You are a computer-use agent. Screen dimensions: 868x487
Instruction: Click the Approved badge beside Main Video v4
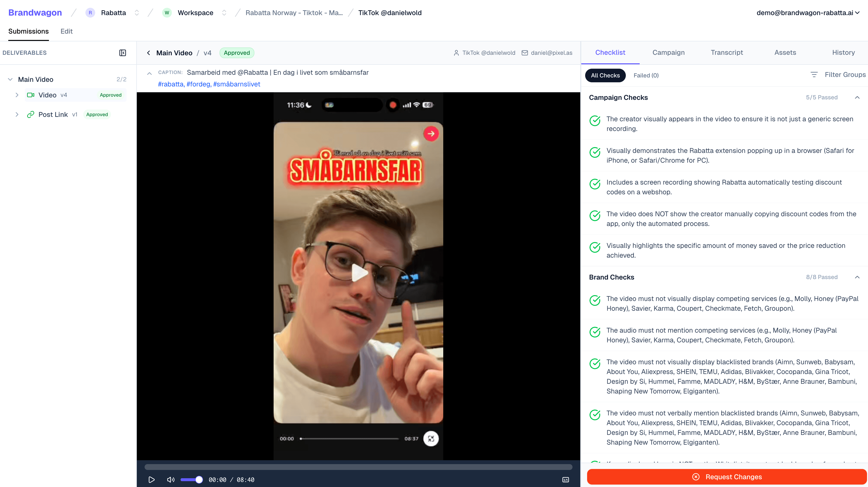(237, 53)
